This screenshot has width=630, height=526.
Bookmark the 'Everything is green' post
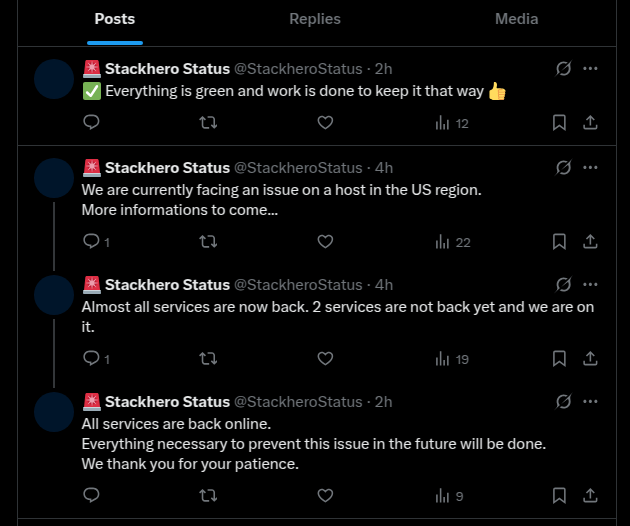(x=559, y=123)
